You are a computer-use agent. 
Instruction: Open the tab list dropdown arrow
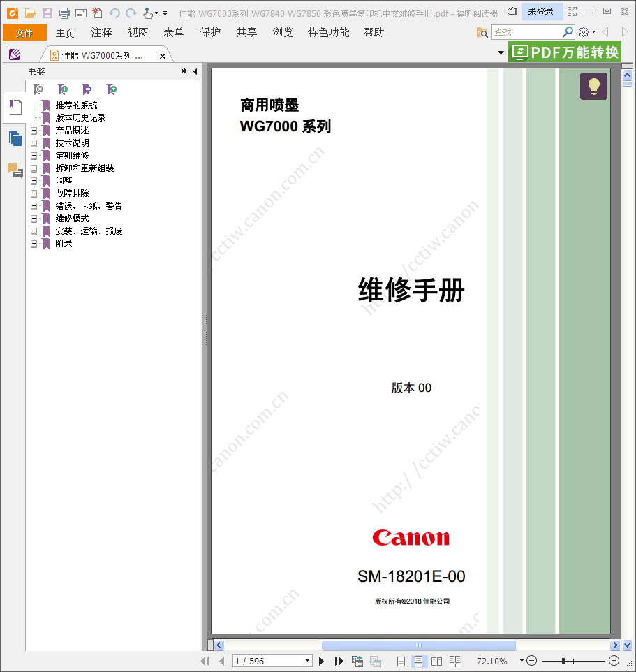coord(501,52)
